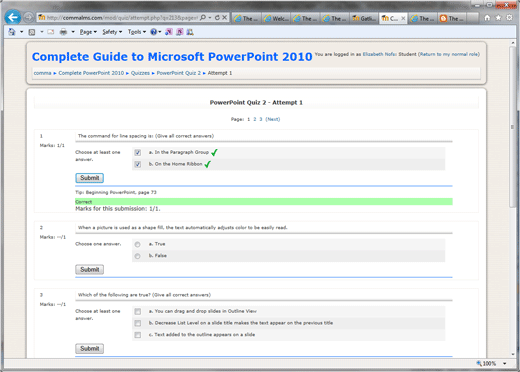Open 'PowerPoint Quiz 2' breadcrumb link

[179, 73]
